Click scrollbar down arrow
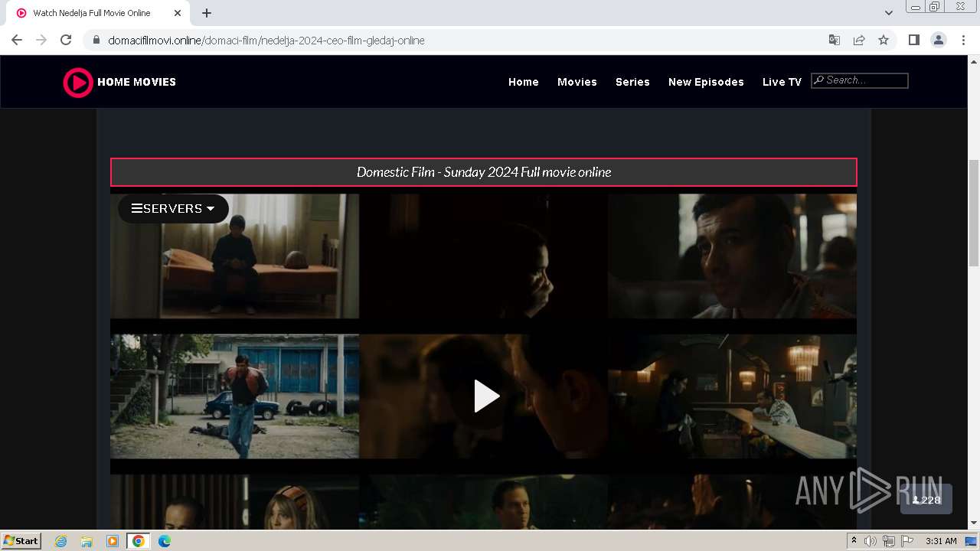The width and height of the screenshot is (980, 551). click(974, 523)
